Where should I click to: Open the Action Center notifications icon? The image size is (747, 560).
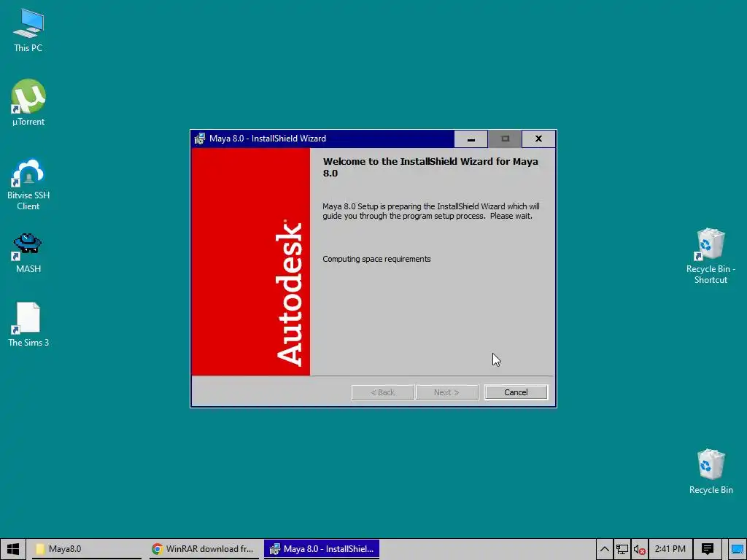click(707, 549)
